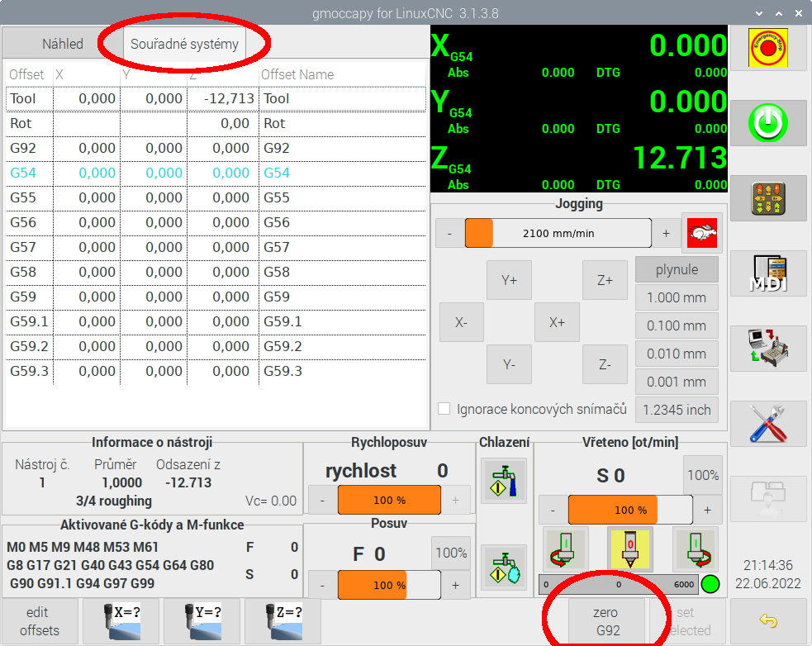
Task: Click the edit offsets button
Action: pyautogui.click(x=37, y=621)
